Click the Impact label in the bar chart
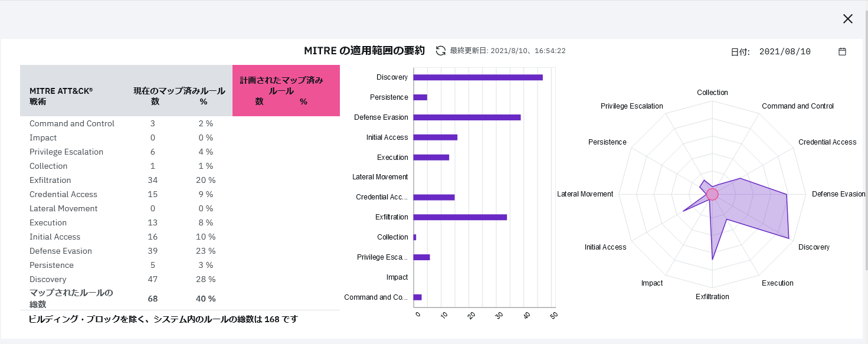The height and width of the screenshot is (344, 868). click(x=397, y=277)
